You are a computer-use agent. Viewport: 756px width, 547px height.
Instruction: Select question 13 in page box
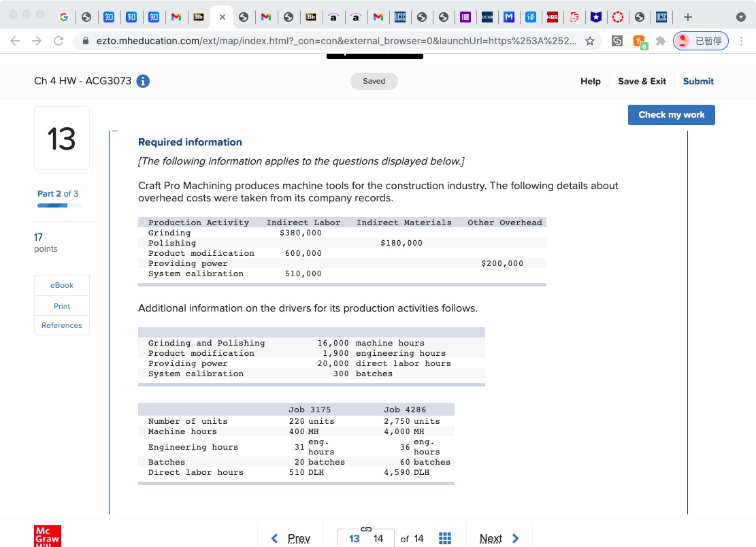(355, 539)
